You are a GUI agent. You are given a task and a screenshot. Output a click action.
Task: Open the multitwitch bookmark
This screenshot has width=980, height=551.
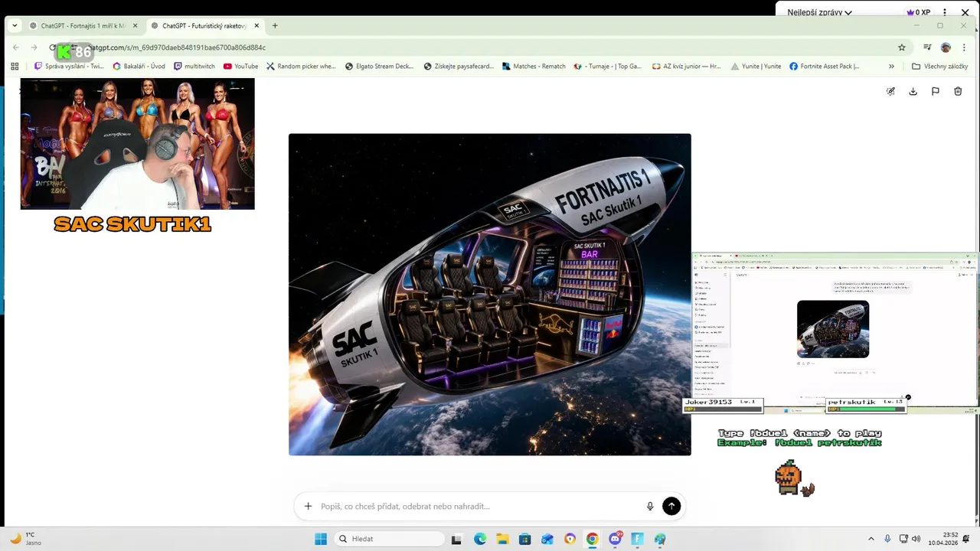194,67
